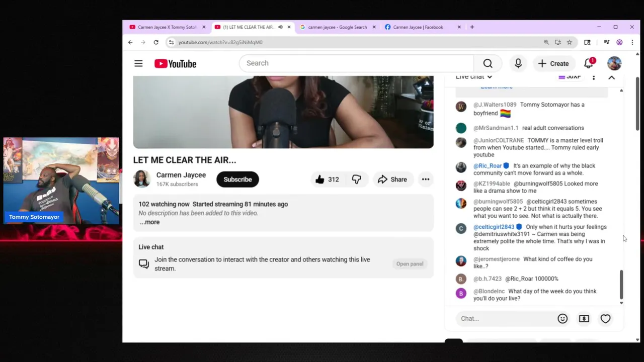
Task: Open the account avatar menu
Action: click(x=614, y=63)
